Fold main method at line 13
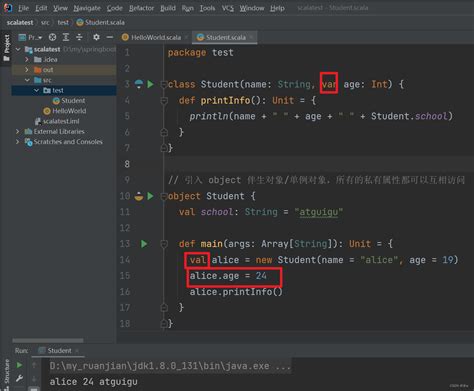 [164, 244]
